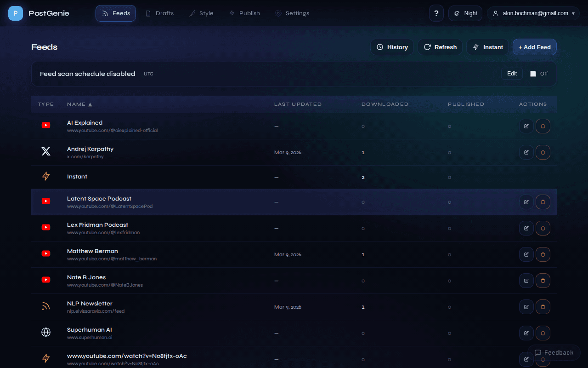Open the Feedback widget

555,352
